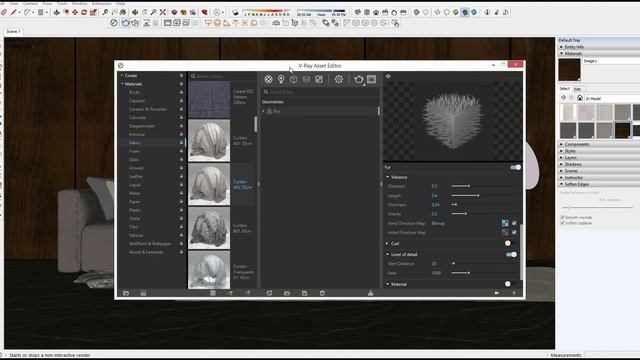Select the Move tool in SketchUp toolbar

[x=75, y=12]
